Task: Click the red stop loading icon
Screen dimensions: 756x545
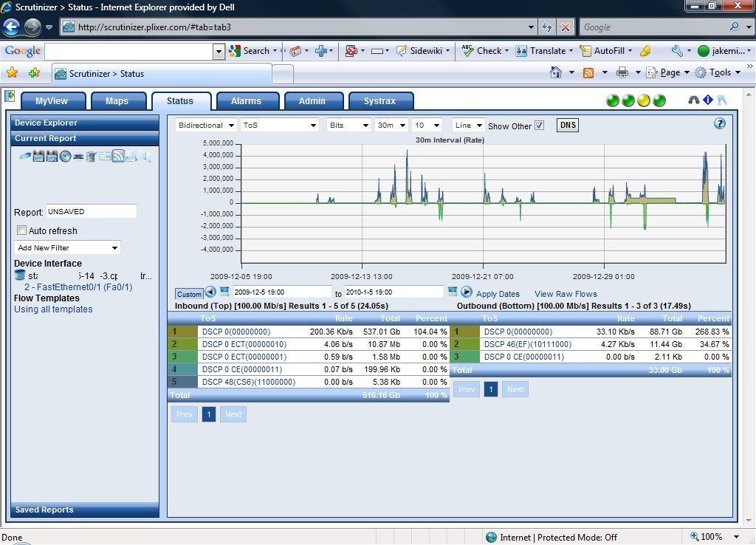Action: [x=565, y=27]
